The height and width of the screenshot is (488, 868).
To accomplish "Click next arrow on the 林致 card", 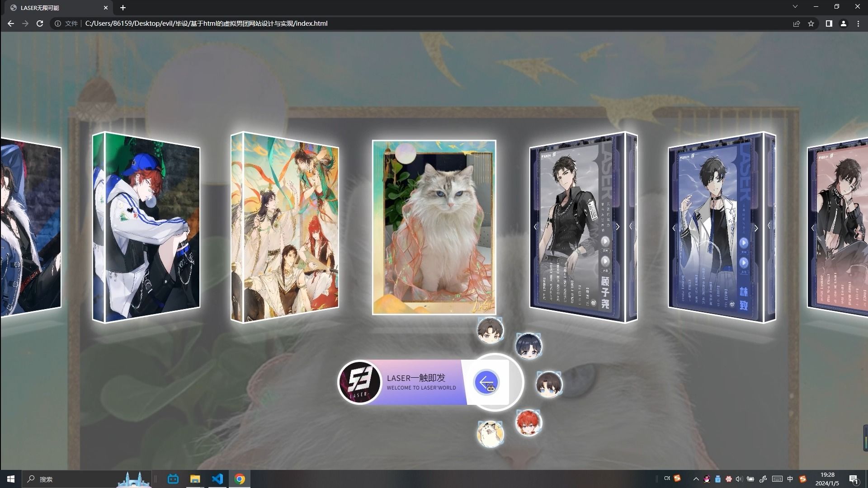I will pyautogui.click(x=756, y=228).
